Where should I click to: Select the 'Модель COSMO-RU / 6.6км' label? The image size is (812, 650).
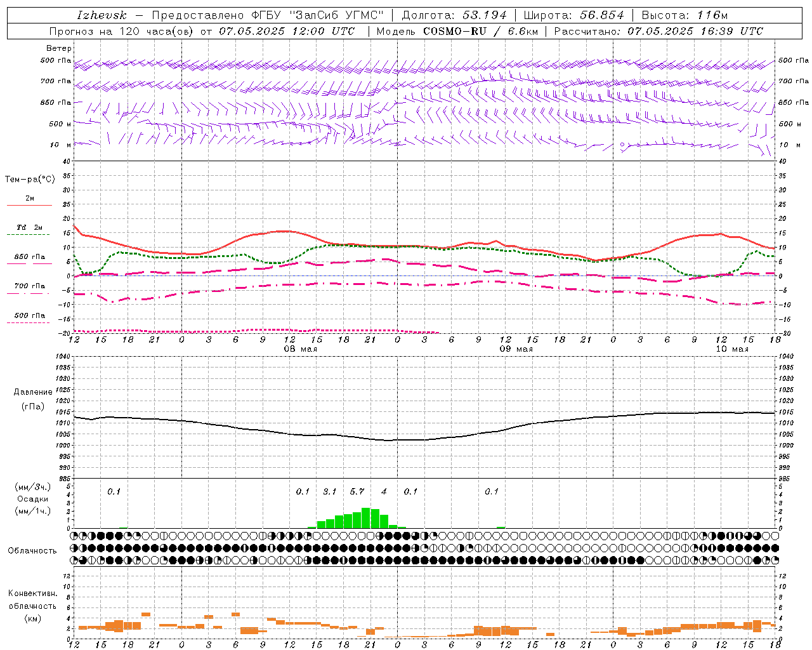tap(457, 31)
